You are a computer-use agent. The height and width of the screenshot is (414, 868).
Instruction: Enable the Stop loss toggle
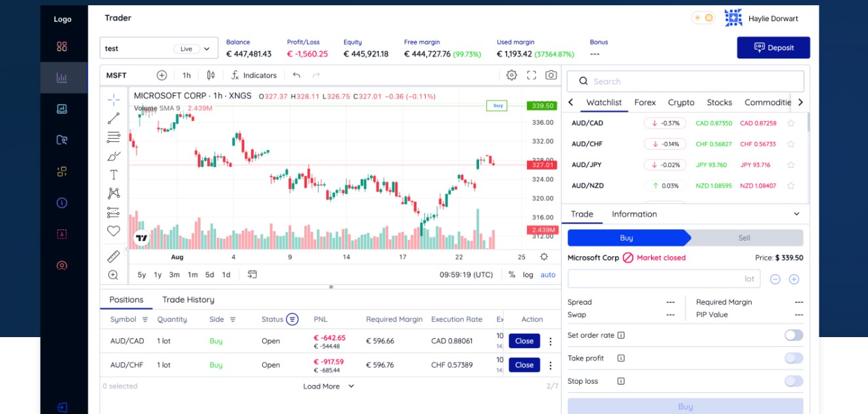coord(793,381)
